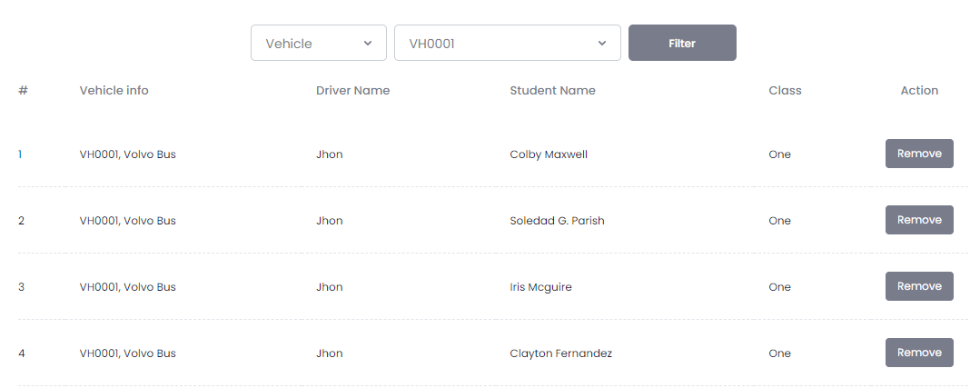
Task: Open the Vehicle filter type dropdown
Action: (318, 44)
